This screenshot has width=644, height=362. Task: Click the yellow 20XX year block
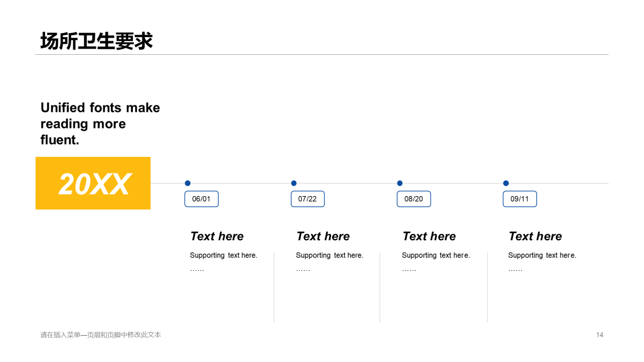(93, 184)
